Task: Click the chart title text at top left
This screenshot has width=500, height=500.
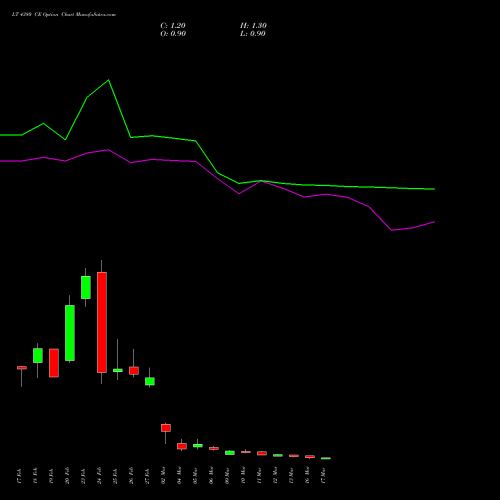Action: (x=64, y=15)
